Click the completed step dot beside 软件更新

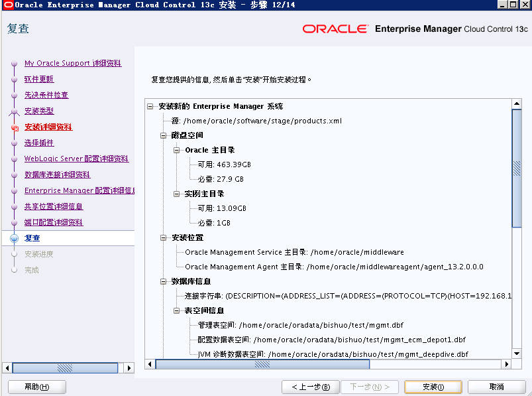tap(14, 79)
